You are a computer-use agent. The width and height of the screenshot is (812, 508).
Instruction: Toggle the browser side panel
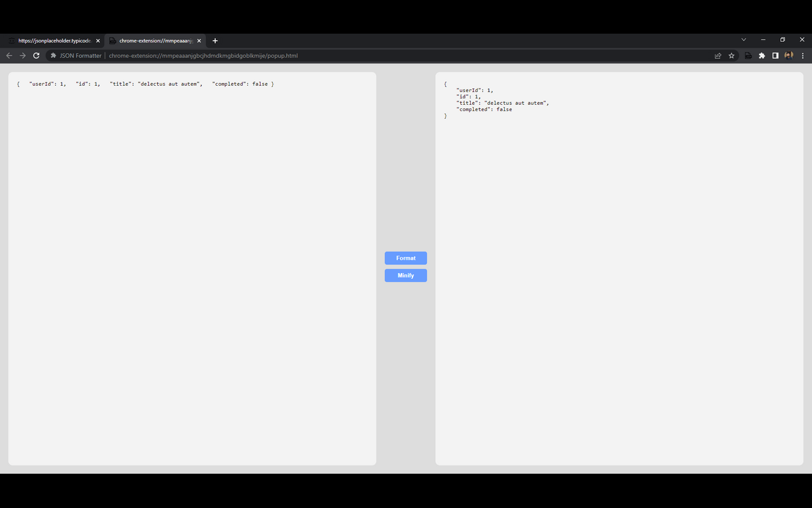(775, 56)
